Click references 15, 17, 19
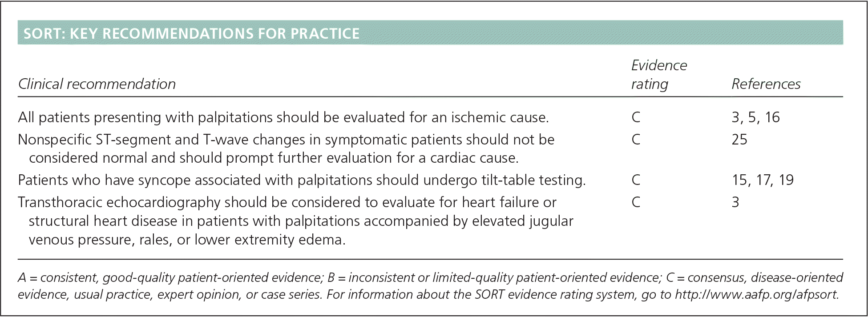This screenshot has height=317, width=868. pos(763,180)
